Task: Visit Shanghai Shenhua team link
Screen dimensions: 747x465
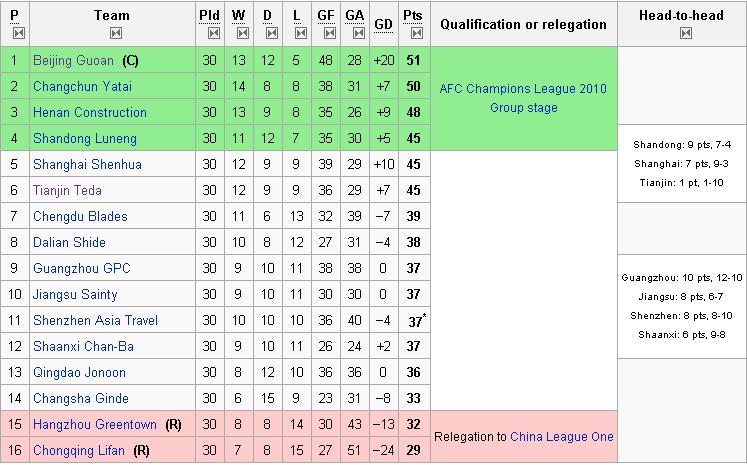Action: coord(87,165)
